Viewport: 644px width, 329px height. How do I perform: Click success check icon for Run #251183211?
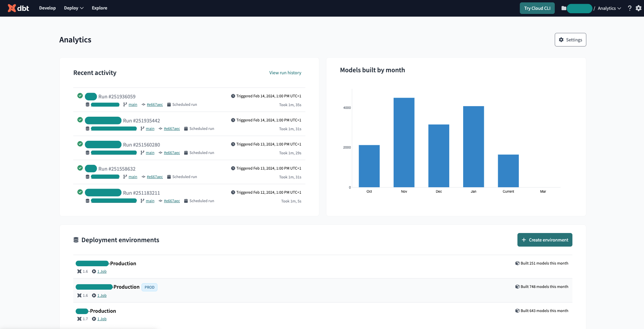(x=80, y=192)
